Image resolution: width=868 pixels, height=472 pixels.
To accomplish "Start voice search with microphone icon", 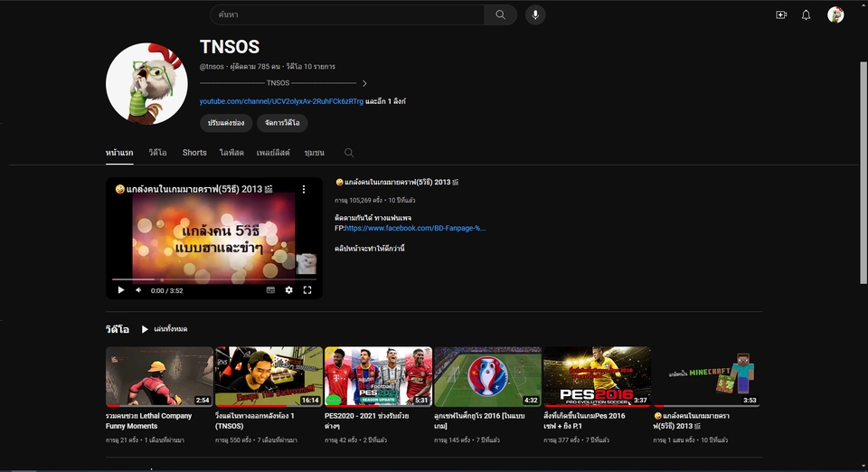I will pos(535,15).
